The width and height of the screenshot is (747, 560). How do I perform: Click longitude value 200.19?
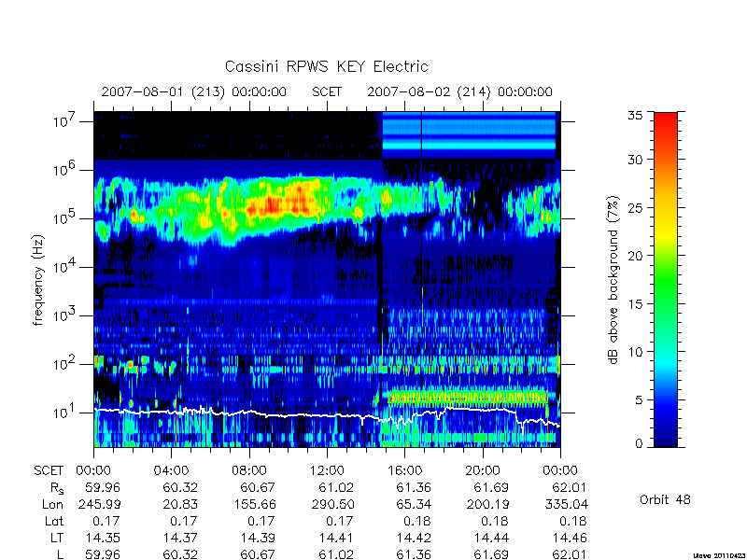(487, 504)
